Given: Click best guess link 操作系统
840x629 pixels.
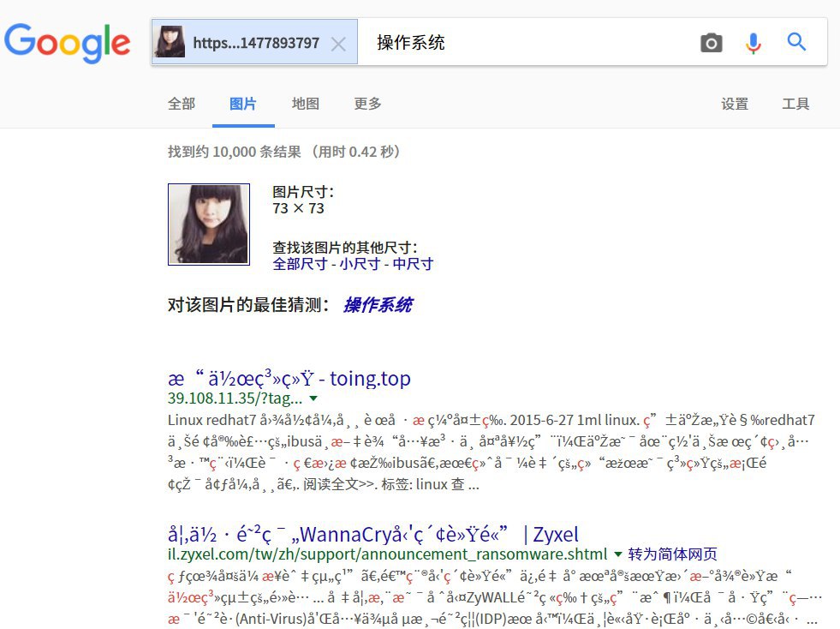Looking at the screenshot, I should point(378,304).
